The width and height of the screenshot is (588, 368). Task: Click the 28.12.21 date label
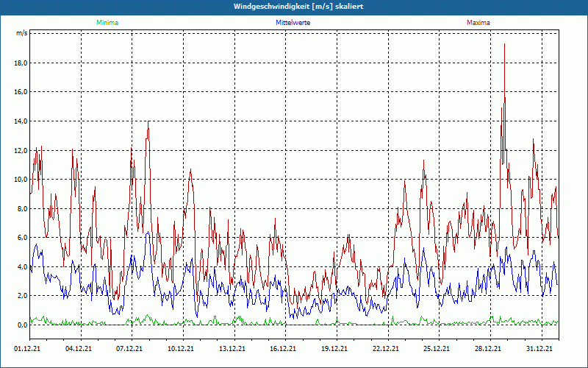488,349
